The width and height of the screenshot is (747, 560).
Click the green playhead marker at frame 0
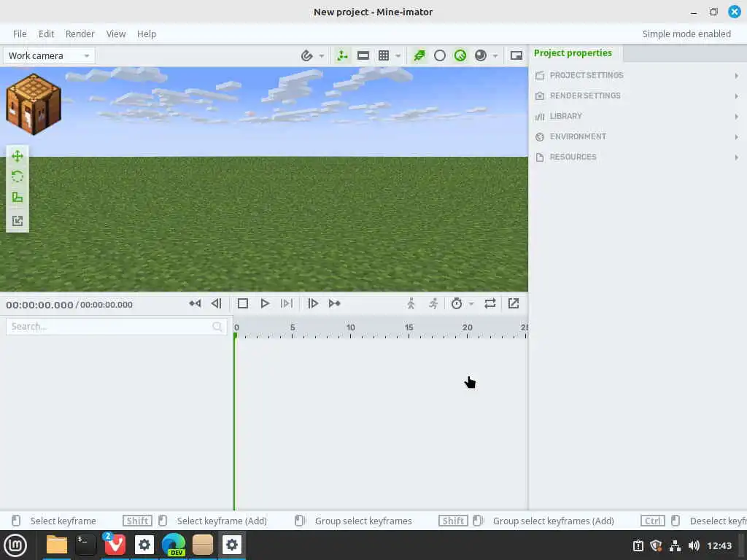click(236, 335)
